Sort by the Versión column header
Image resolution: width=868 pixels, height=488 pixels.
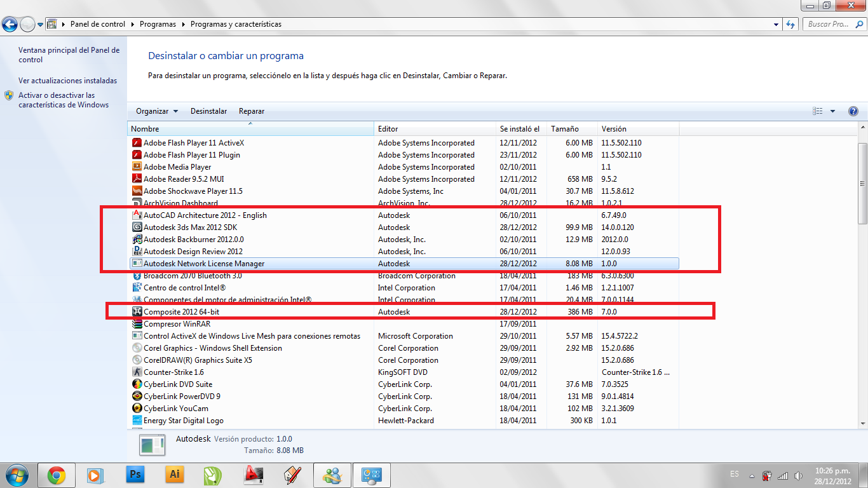point(639,129)
